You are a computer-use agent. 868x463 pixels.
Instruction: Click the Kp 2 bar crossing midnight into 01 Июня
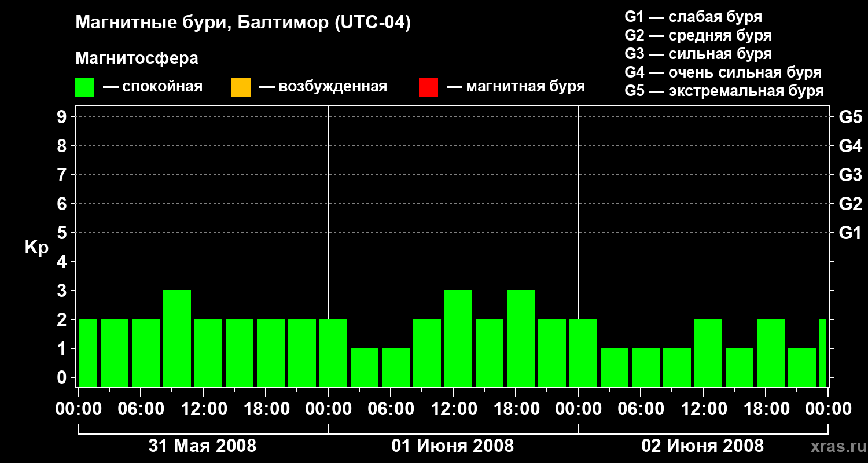click(x=333, y=352)
